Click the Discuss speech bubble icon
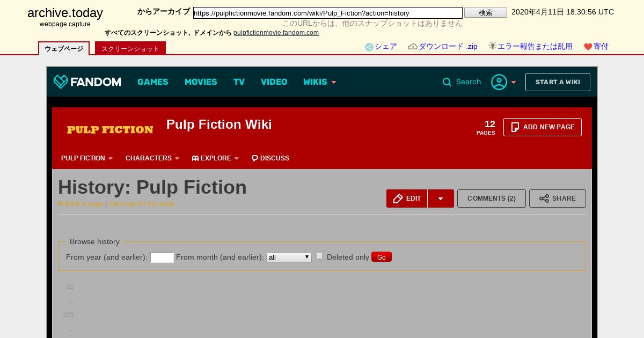The height and width of the screenshot is (338, 644). pyautogui.click(x=255, y=158)
